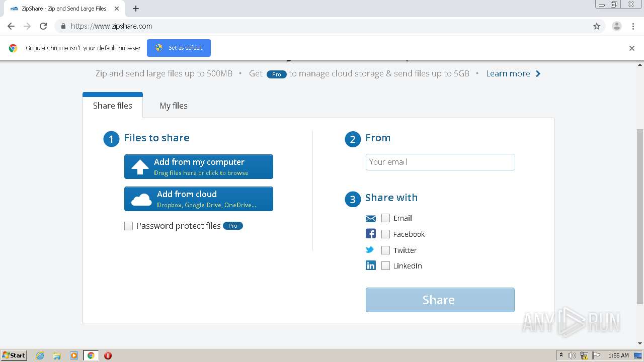Click the Your email input field
Image resolution: width=644 pixels, height=362 pixels.
pyautogui.click(x=440, y=162)
